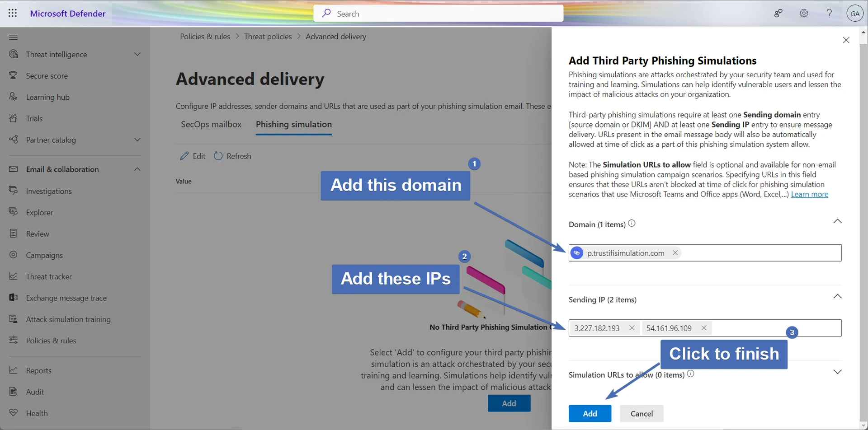Switch to the SecOps mailbox tab
868x430 pixels.
tap(211, 124)
